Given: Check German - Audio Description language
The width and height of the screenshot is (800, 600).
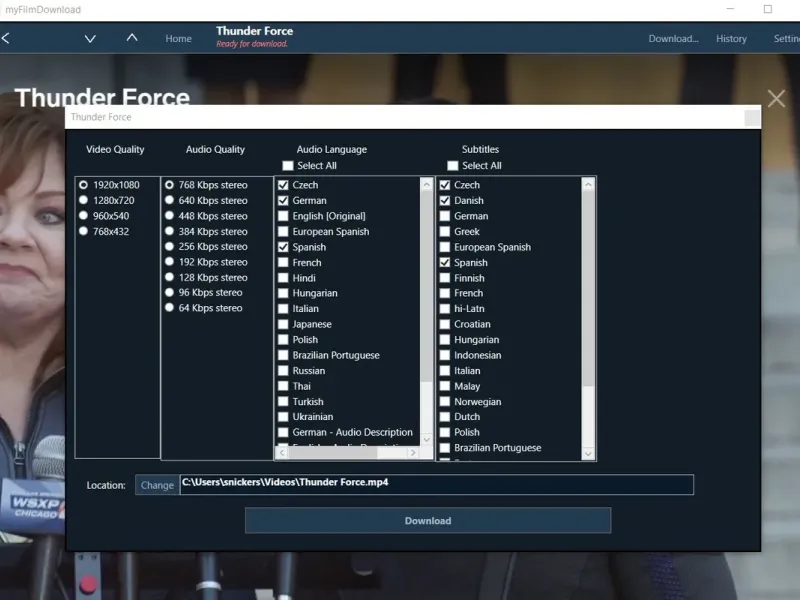Looking at the screenshot, I should coord(283,432).
